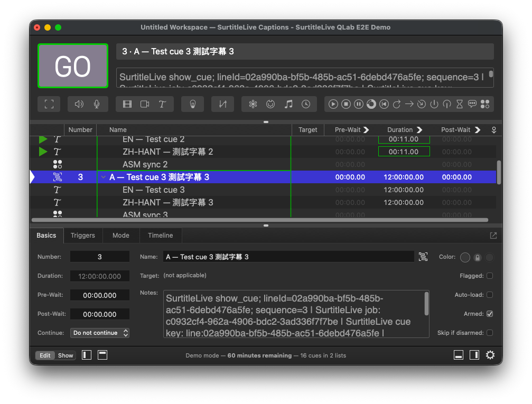Pop out the inspector into separate window
The width and height of the screenshot is (532, 404).
[493, 236]
